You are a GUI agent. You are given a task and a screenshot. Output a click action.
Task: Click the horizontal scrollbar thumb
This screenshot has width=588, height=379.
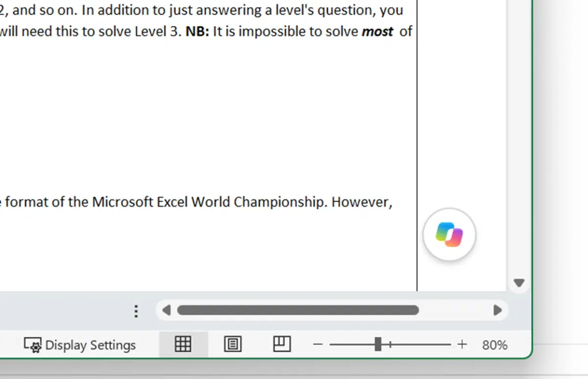pos(298,310)
